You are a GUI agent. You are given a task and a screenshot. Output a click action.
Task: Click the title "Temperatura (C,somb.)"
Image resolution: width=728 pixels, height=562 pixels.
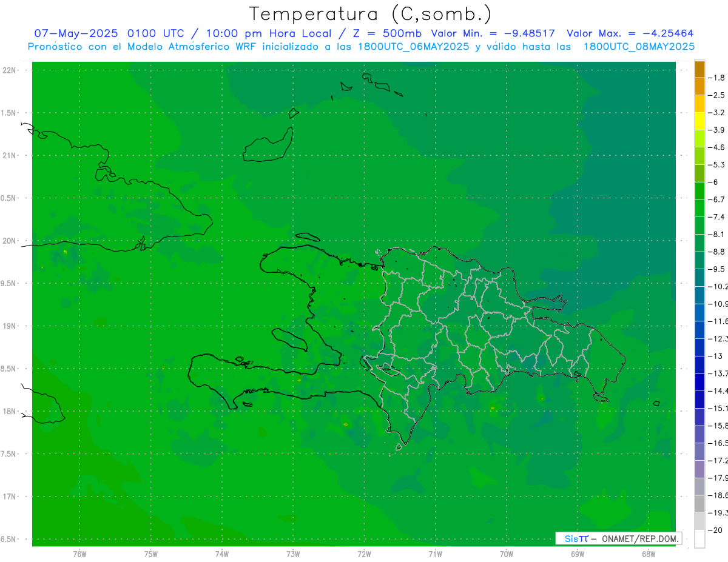click(x=371, y=14)
